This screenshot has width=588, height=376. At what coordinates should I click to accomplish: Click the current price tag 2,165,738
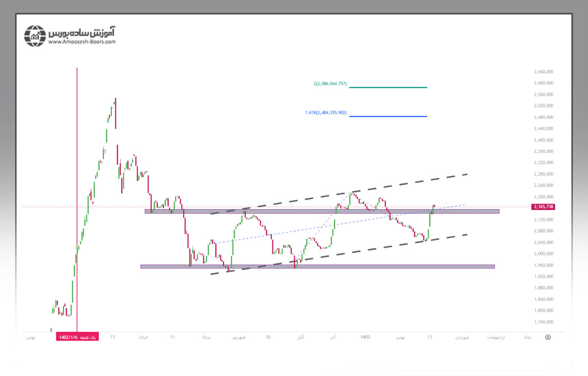(542, 207)
